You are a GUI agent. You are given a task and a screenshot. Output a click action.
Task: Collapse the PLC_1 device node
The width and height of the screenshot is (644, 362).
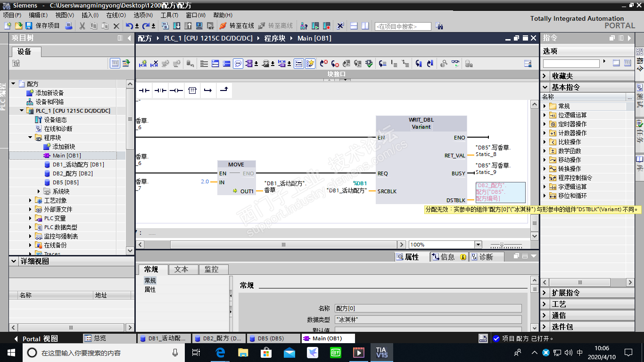click(22, 111)
